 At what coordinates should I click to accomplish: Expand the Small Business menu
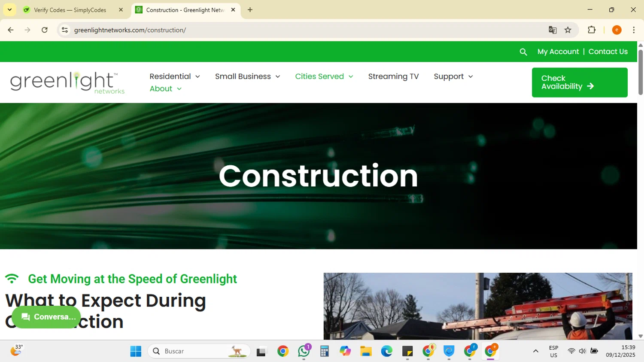tap(247, 76)
